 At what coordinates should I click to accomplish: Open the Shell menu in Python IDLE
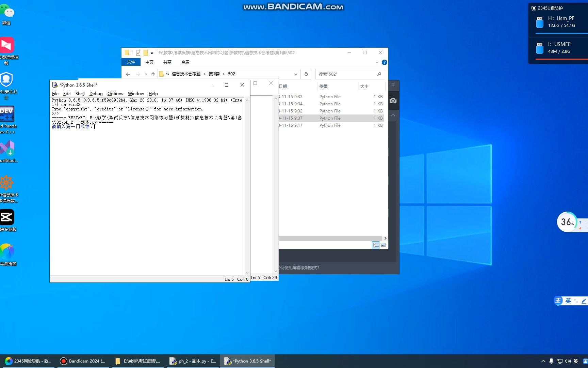pos(80,94)
